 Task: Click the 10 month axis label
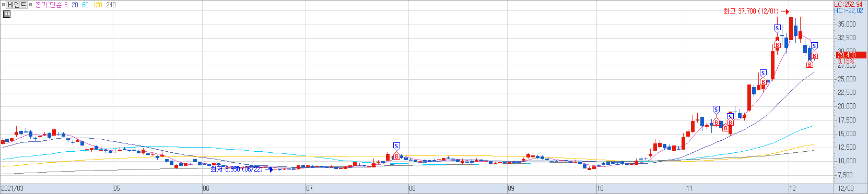point(600,188)
